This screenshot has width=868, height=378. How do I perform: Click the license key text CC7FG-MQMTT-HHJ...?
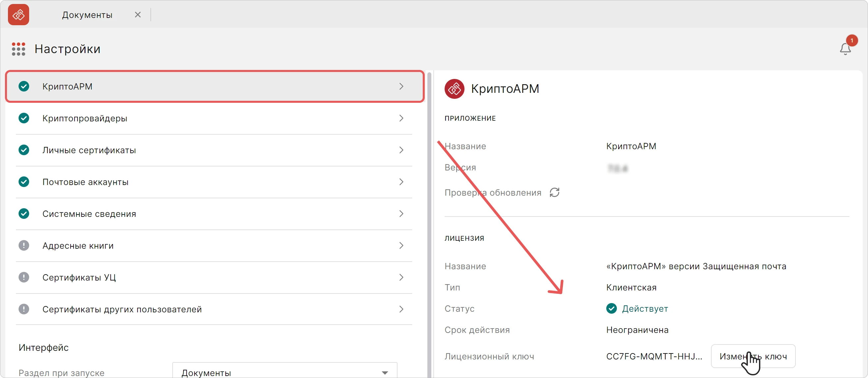coord(654,356)
